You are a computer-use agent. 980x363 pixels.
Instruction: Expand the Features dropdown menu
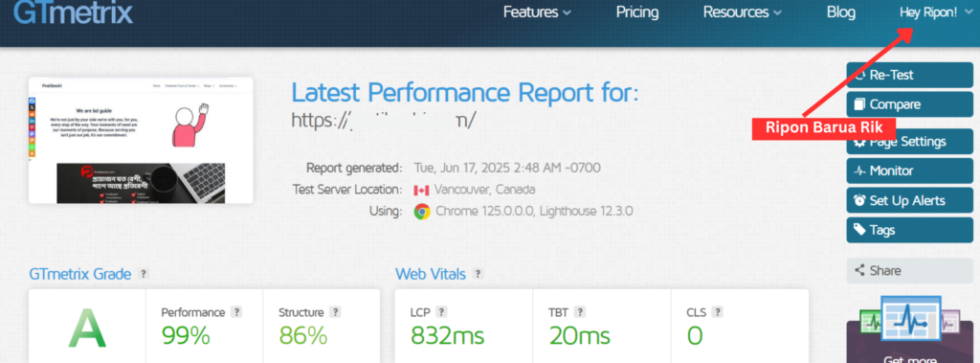537,12
